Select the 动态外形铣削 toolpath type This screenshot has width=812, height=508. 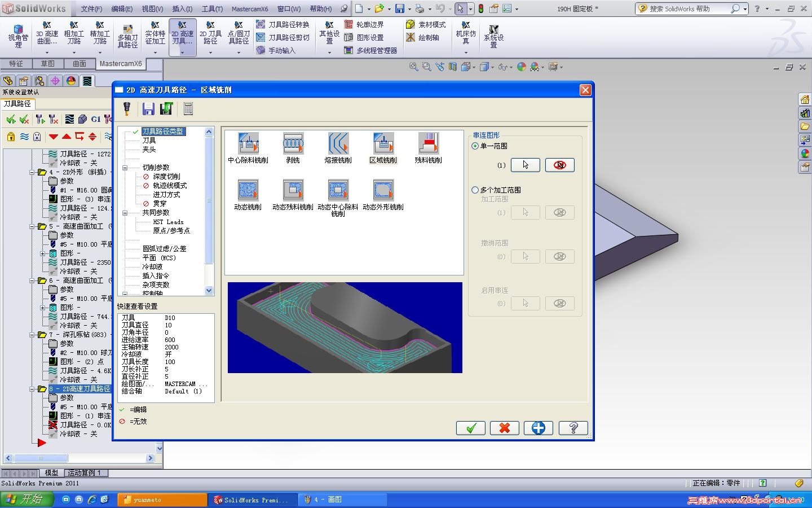(383, 195)
